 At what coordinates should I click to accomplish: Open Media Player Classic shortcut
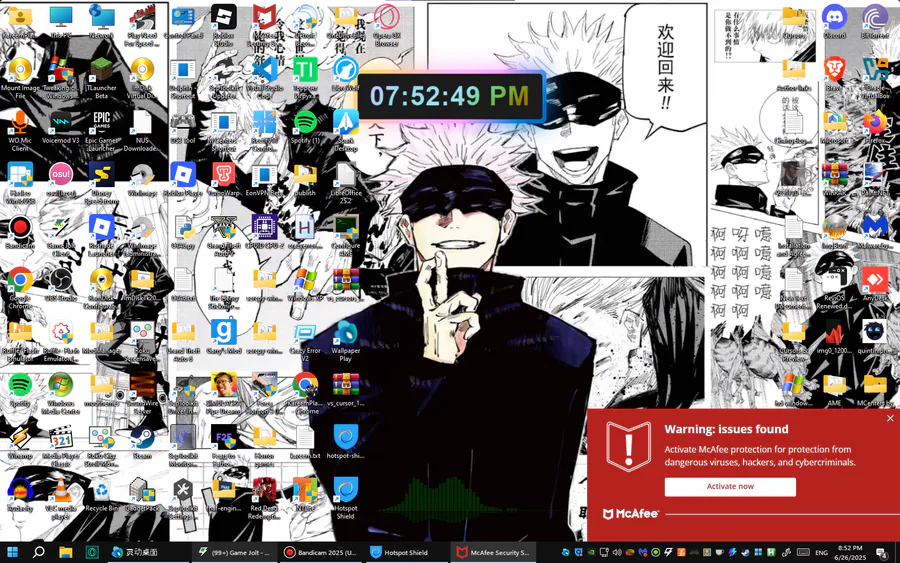[61, 446]
